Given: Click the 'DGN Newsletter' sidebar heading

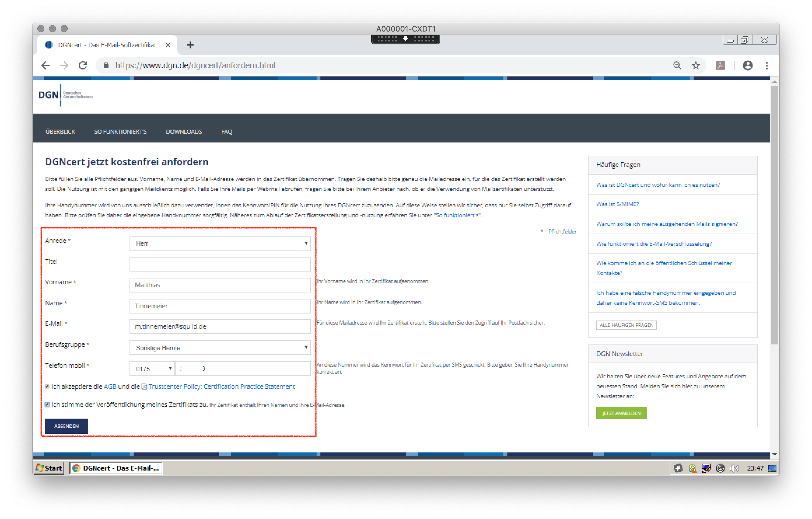Looking at the screenshot, I should tap(619, 354).
